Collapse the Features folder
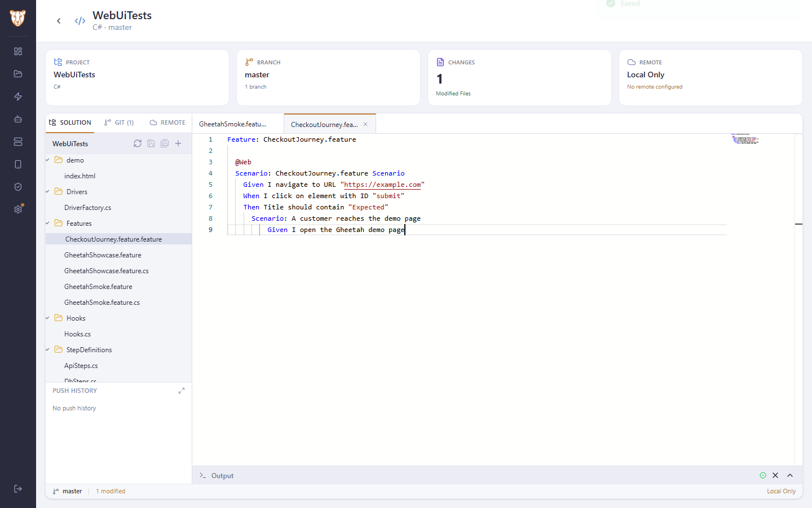Viewport: 812px width, 508px height. pyautogui.click(x=48, y=224)
